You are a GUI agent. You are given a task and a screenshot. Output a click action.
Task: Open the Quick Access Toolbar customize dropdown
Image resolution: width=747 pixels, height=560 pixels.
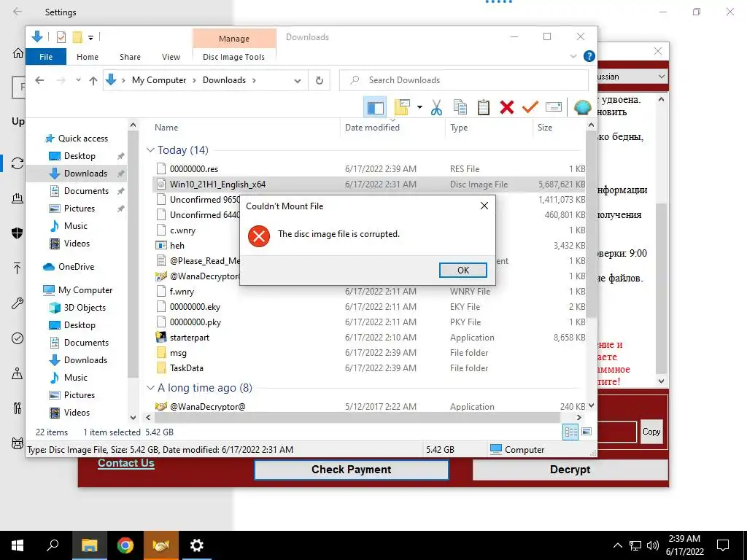(90, 37)
